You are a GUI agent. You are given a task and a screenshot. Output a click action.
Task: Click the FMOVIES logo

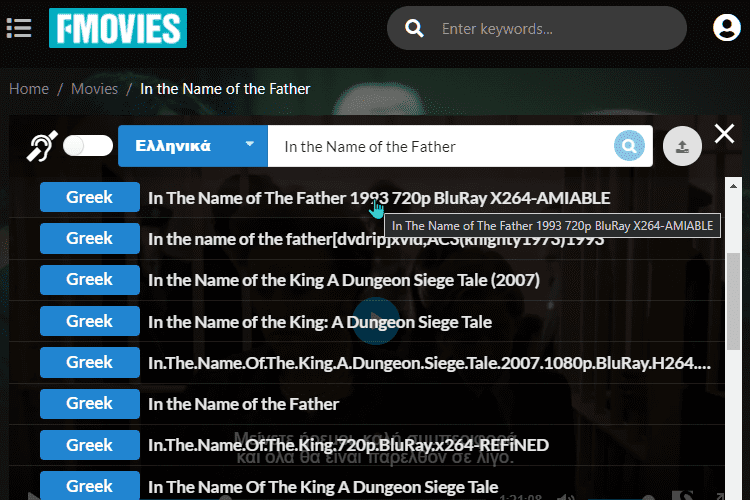tap(118, 28)
